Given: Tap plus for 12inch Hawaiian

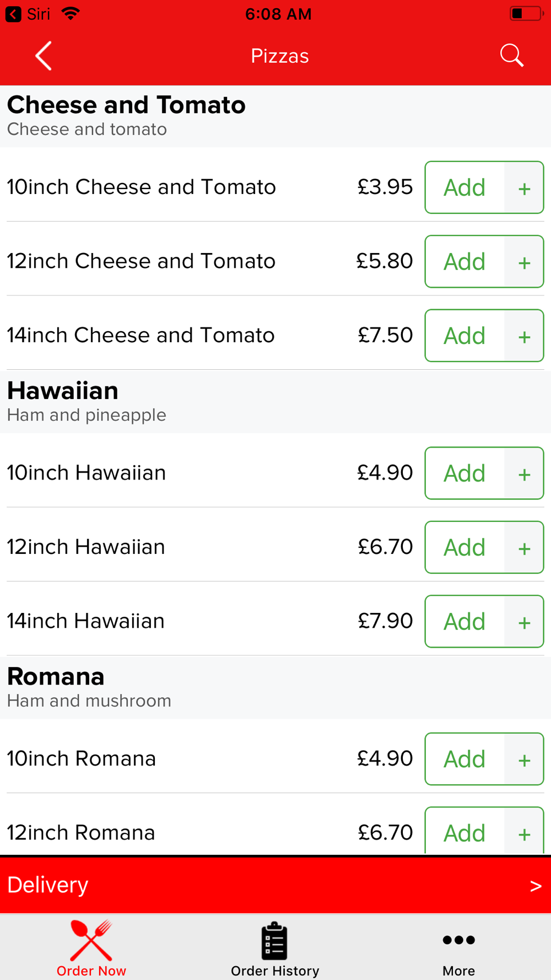Looking at the screenshot, I should tap(524, 548).
